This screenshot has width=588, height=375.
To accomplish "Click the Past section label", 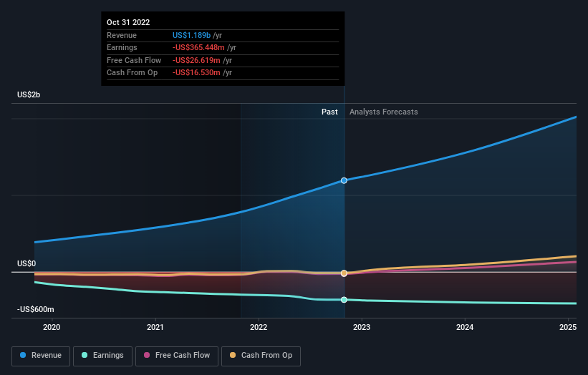I will pos(329,112).
